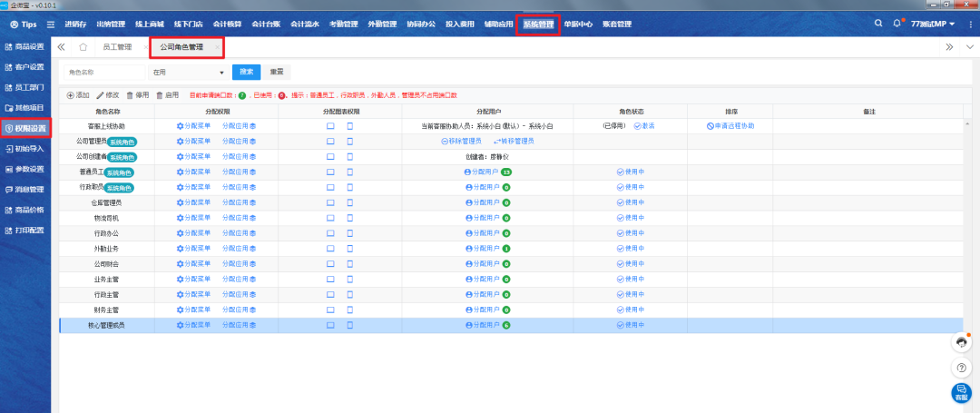Activate the 客服上线协助 role via 激活
Screen dimensions: 980x413
644,126
